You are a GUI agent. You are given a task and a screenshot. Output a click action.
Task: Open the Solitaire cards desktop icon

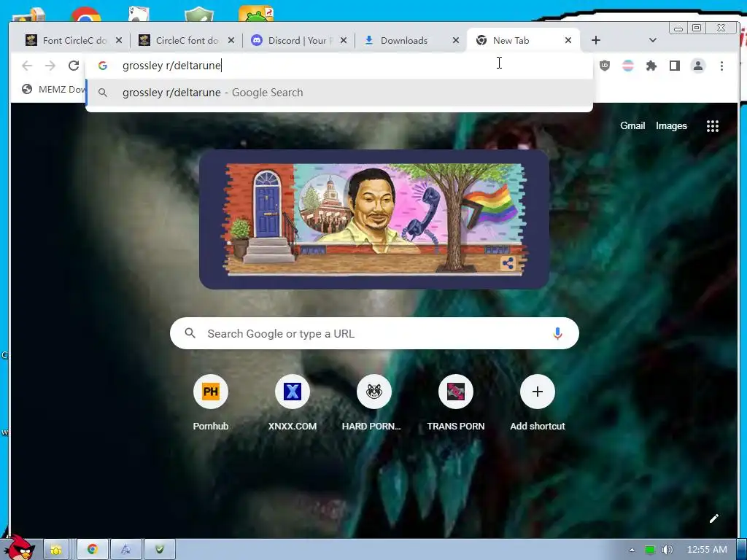tap(139, 13)
